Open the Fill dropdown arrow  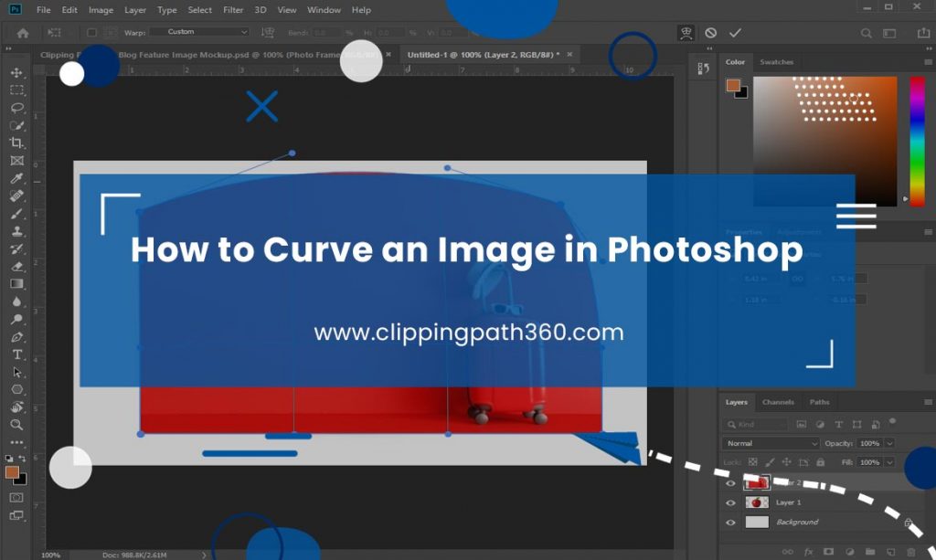point(889,462)
